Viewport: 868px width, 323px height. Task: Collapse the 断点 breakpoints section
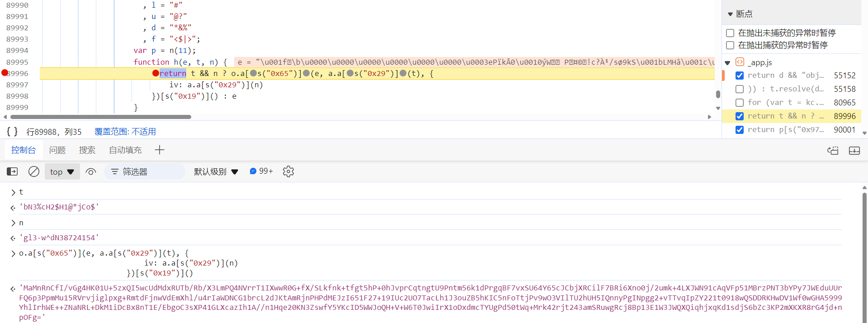pos(730,14)
